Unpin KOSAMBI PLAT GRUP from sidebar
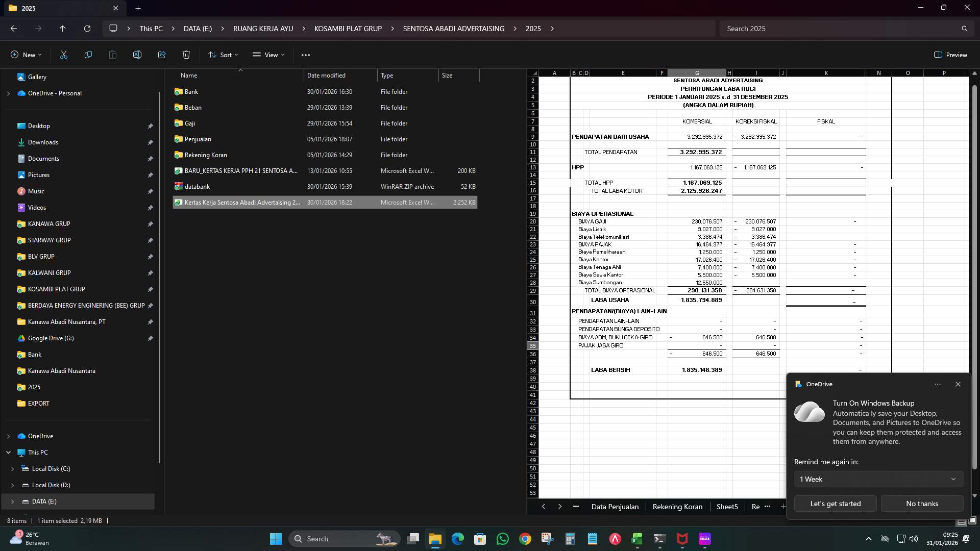This screenshot has height=551, width=980. (151, 289)
